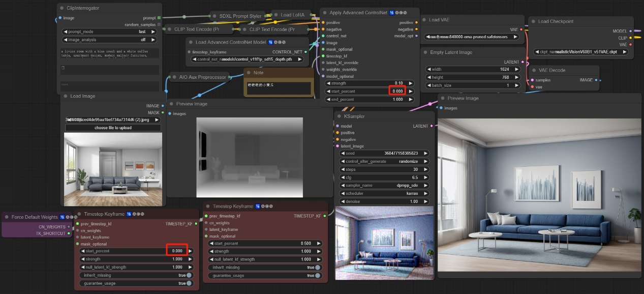Open the ckpt_name dropdown in Load Checkpoint
The height and width of the screenshot is (294, 644).
tap(581, 52)
